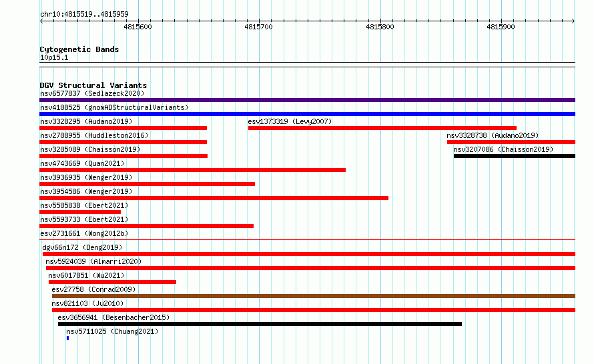This screenshot has height=364, width=594.
Task: Open the nsv3328295 (Audano2019) variant label
Action: [86, 121]
